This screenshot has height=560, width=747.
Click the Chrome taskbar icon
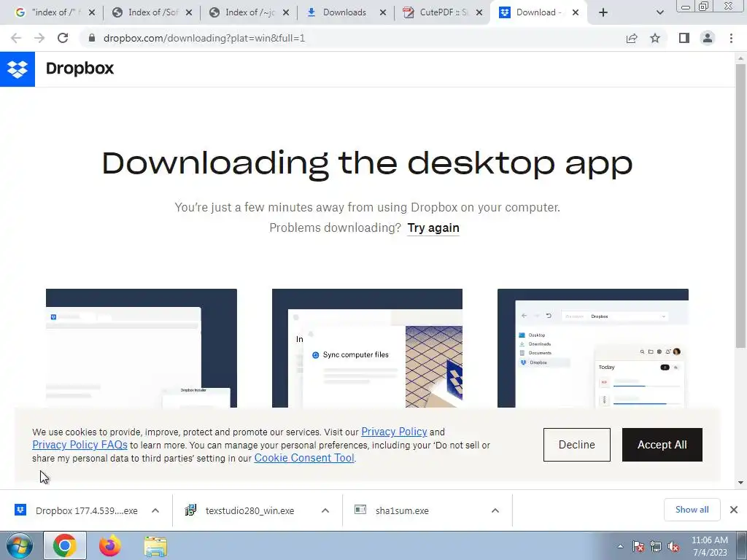tap(65, 545)
